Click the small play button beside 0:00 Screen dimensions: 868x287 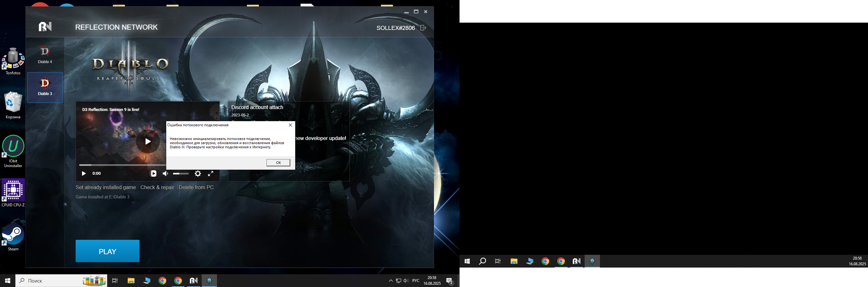coord(84,173)
